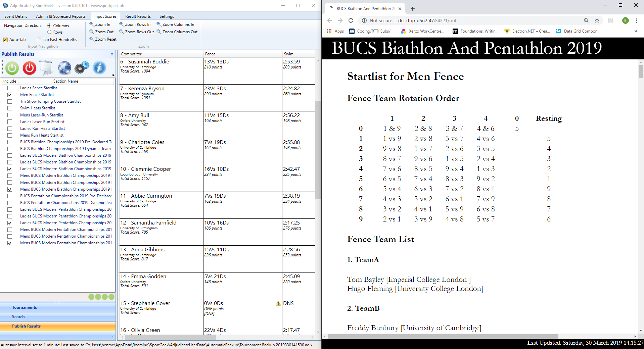This screenshot has height=349, width=644.
Task: Click Zoom Reset magnifier
Action: (x=103, y=39)
